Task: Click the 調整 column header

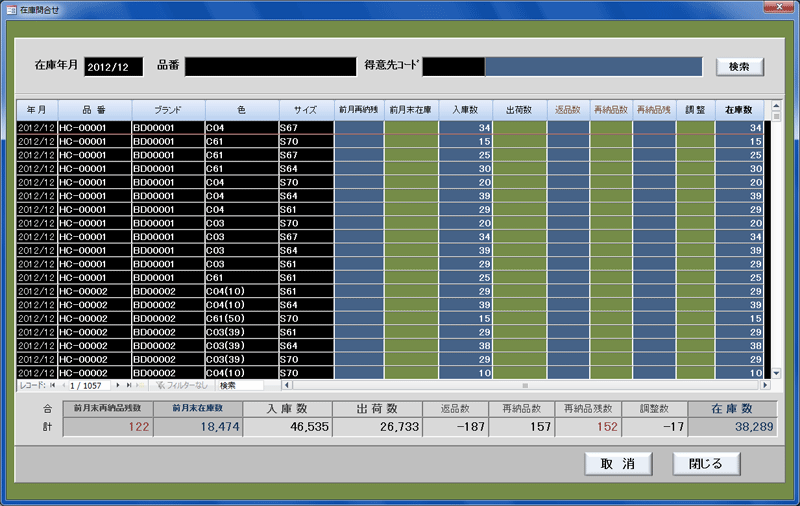Action: [695, 110]
